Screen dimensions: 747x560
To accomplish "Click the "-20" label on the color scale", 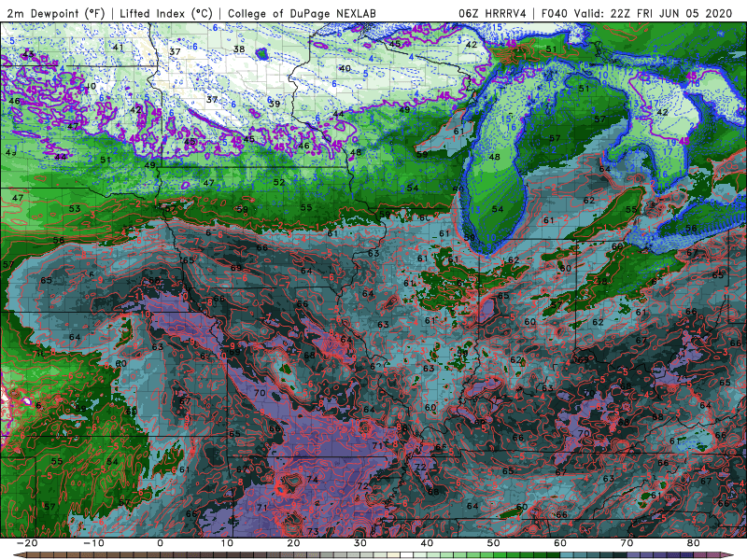I will pos(27,543).
